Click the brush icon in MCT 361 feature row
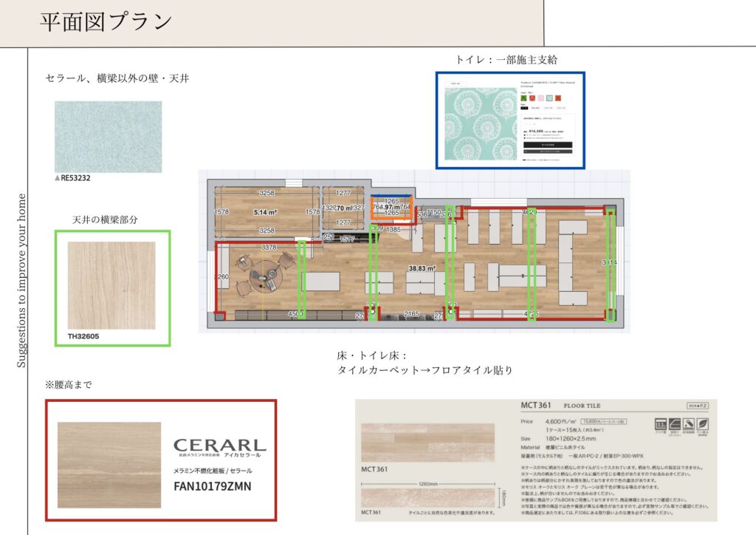Viewport: 756px width, 535px height. (x=690, y=426)
